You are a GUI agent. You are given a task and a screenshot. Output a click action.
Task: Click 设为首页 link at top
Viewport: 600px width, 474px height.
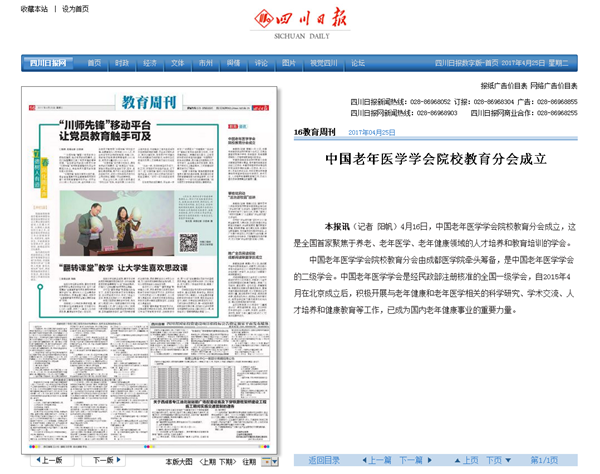[x=75, y=9]
